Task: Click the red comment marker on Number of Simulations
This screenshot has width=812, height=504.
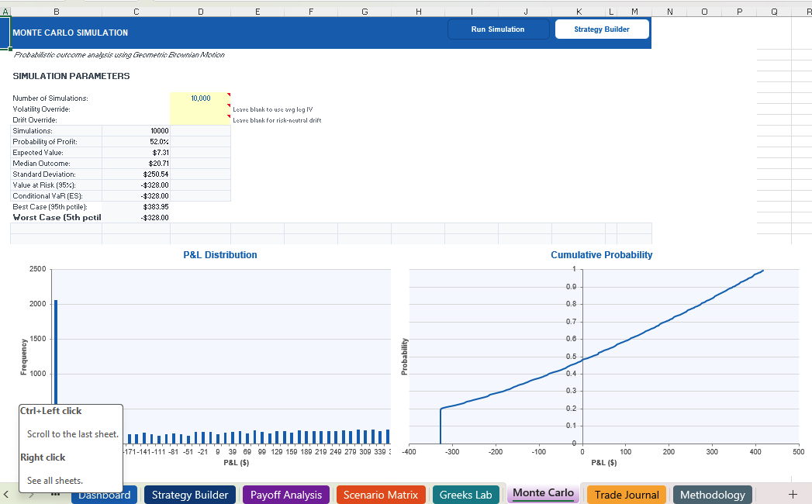Action: coord(227,95)
